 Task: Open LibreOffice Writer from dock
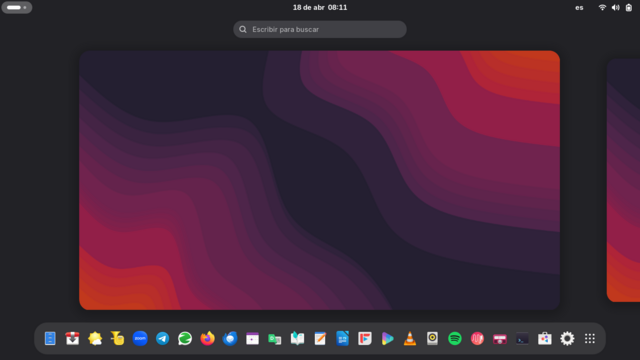coord(342,338)
